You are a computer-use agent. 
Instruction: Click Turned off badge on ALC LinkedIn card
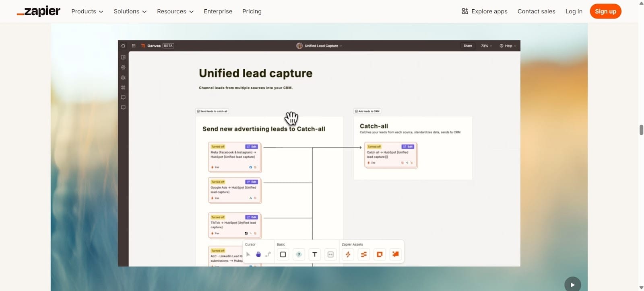coord(218,251)
